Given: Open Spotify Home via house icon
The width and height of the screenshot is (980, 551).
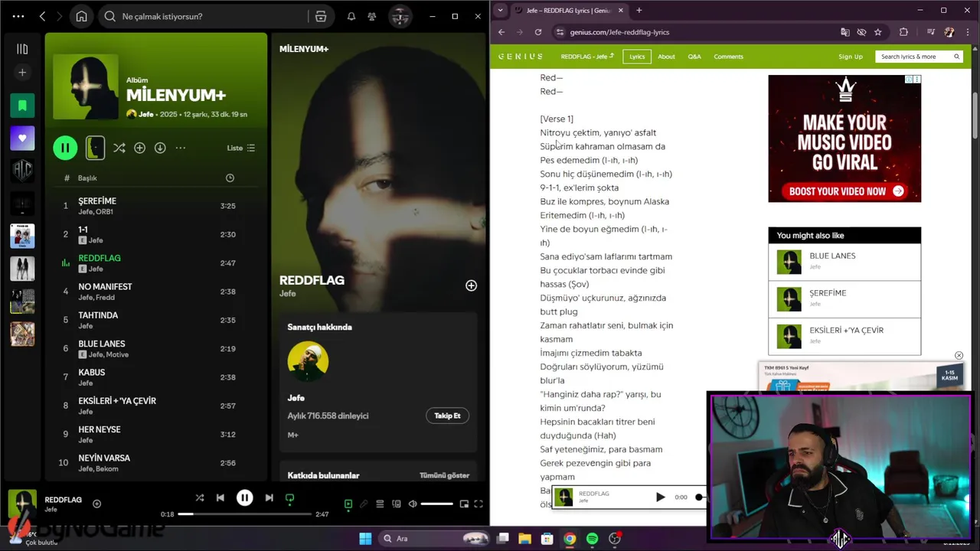Looking at the screenshot, I should point(81,16).
